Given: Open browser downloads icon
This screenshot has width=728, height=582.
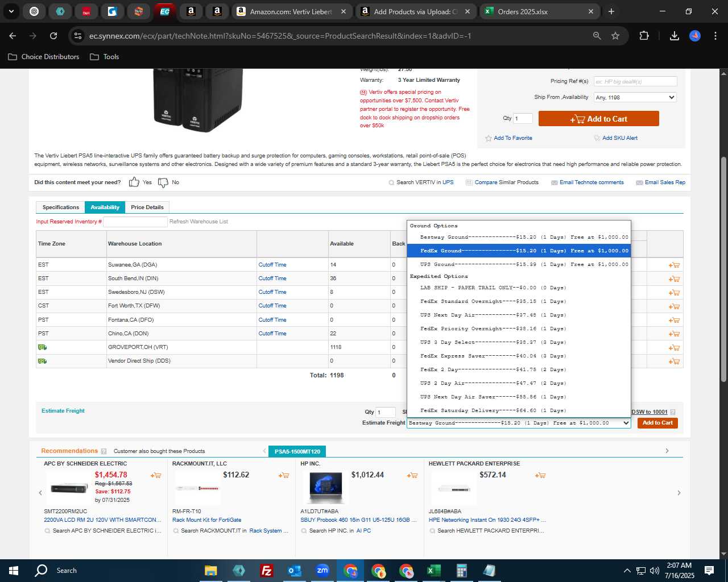Looking at the screenshot, I should coord(674,36).
